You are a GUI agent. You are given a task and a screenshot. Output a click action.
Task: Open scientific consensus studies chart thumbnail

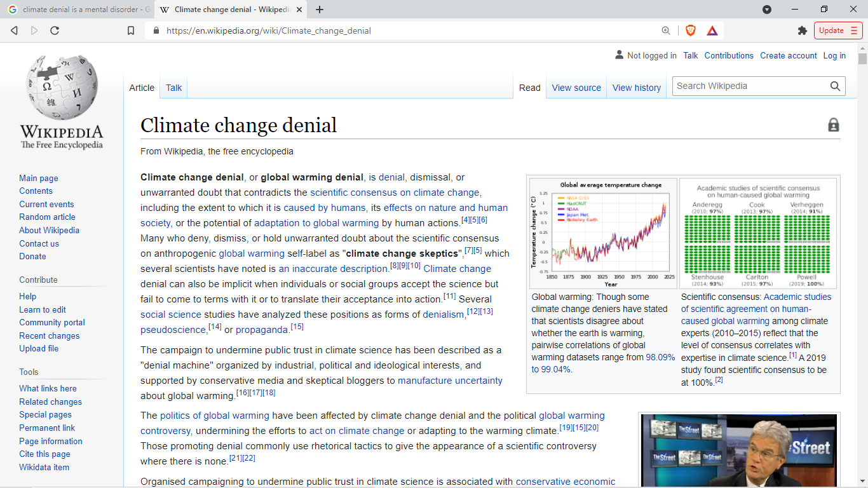[758, 233]
